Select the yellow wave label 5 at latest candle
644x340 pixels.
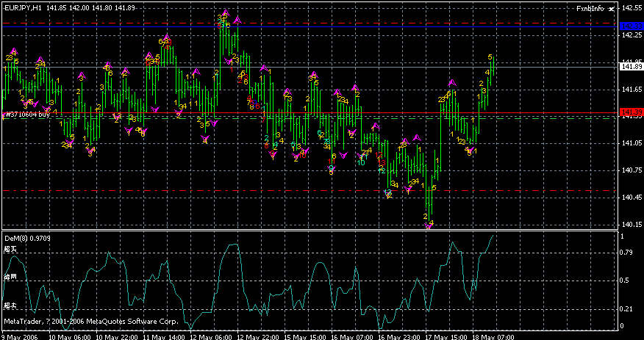pos(490,57)
